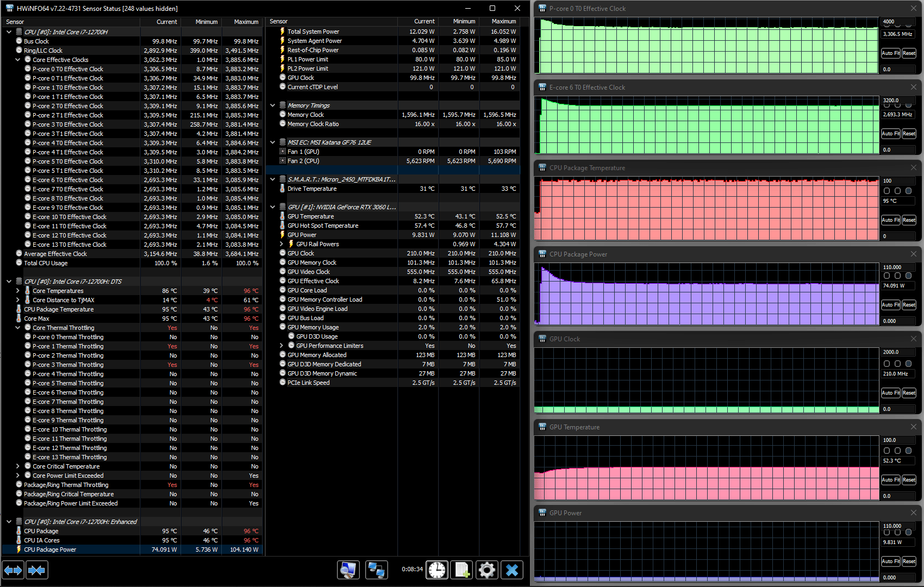Expand the Core Temperatures row
This screenshot has width=924, height=587.
coord(17,291)
